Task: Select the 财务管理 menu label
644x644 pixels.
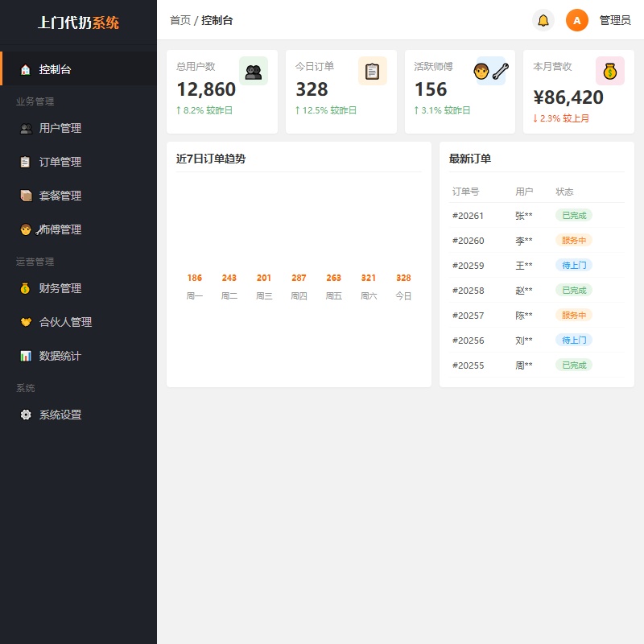Action: point(60,288)
